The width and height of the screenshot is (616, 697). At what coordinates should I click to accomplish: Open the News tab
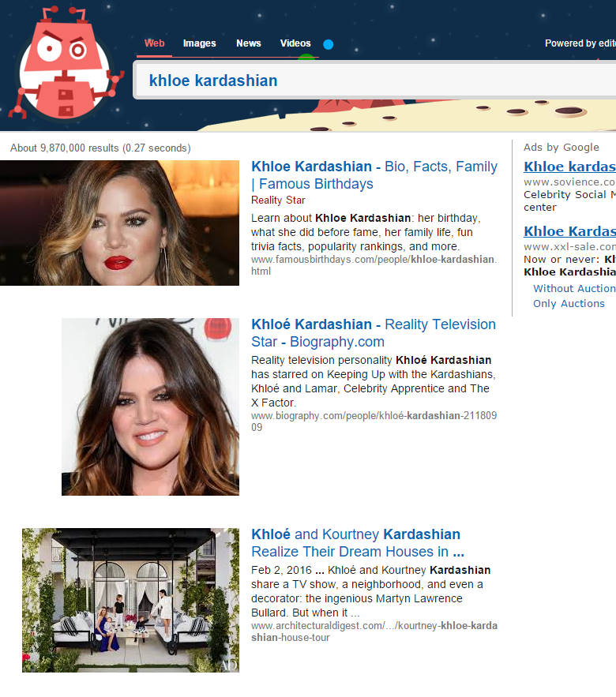pos(249,43)
